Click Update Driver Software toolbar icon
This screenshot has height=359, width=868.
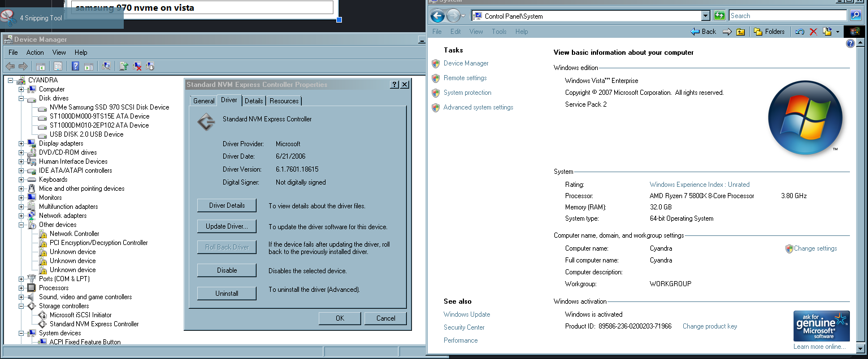pyautogui.click(x=124, y=66)
